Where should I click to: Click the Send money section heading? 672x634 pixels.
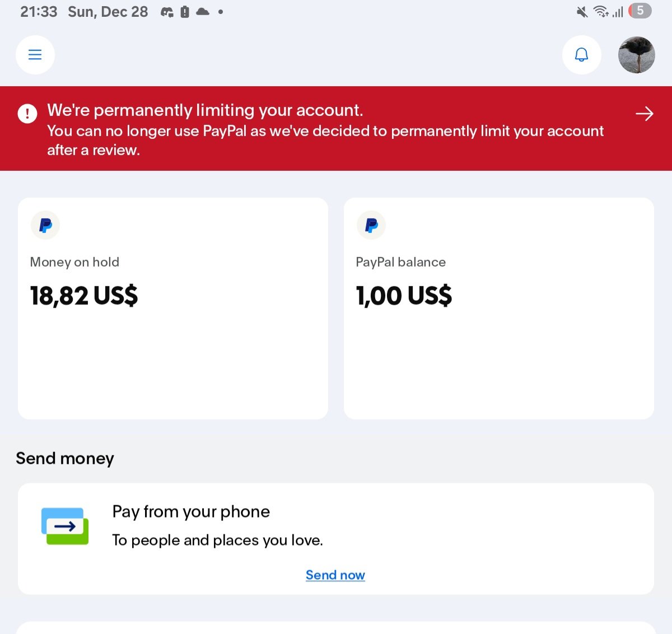[x=65, y=458]
